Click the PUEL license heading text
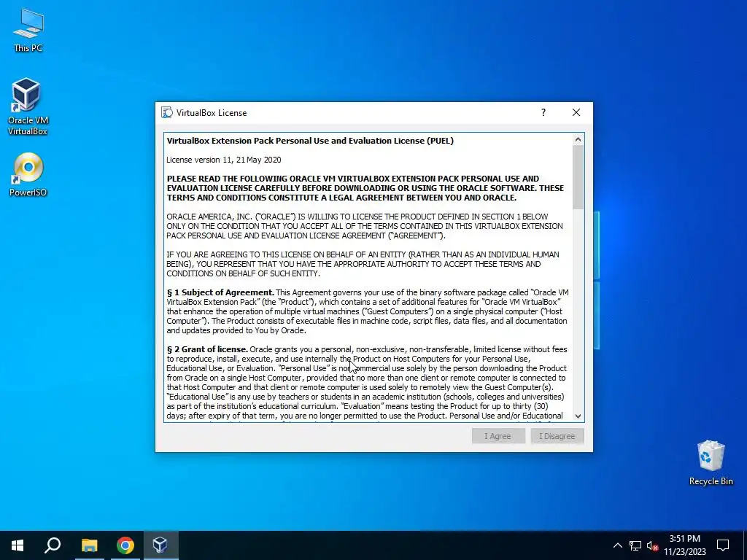Screen dimensions: 747x560 coord(310,141)
